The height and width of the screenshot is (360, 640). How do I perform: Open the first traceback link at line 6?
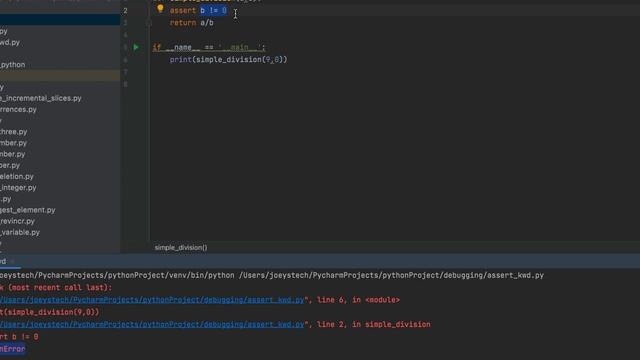click(152, 300)
